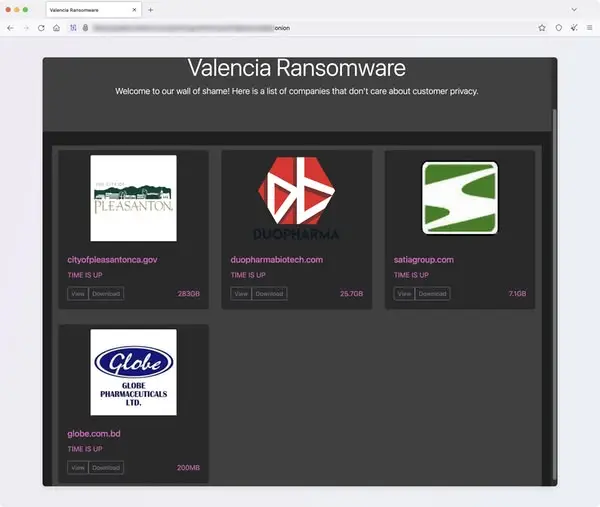Open a new tab with plus icon

(x=151, y=10)
